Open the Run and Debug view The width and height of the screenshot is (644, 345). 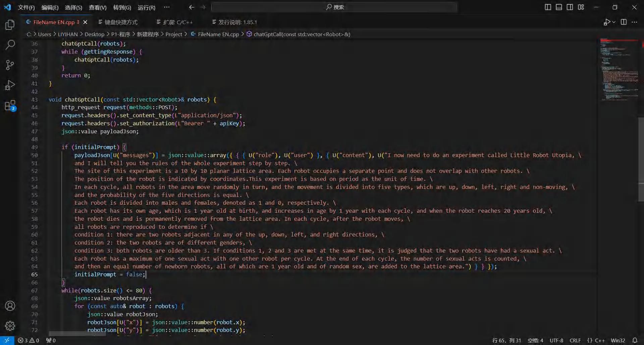click(x=10, y=85)
